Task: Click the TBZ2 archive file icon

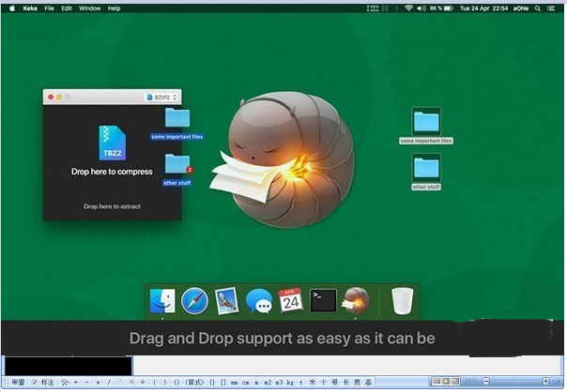Action: click(x=113, y=143)
